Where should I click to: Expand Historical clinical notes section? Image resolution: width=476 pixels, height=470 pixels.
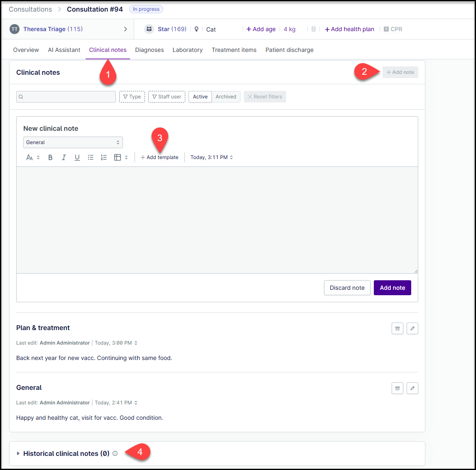[x=18, y=453]
